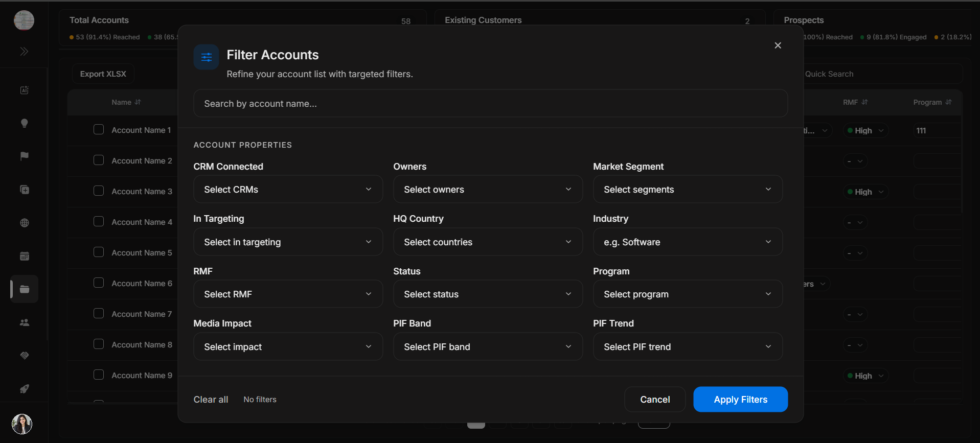The width and height of the screenshot is (980, 443).
Task: Check the Account Name 5 checkbox
Action: tap(99, 252)
